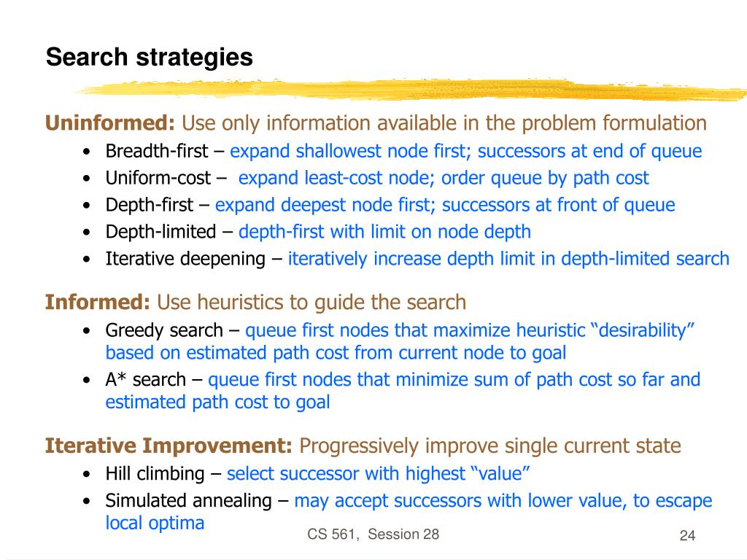This screenshot has height=560, width=747.
Task: Click the 'local optima' blue text
Action: point(155,523)
